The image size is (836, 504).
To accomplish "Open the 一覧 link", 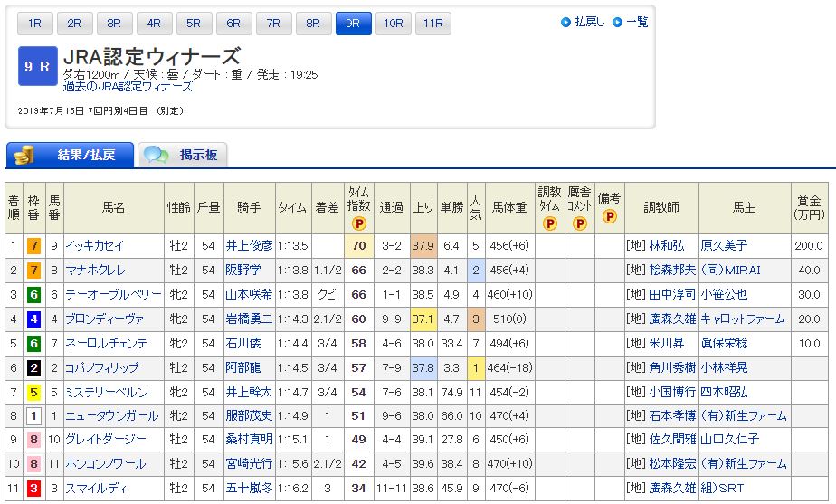I will click(x=637, y=22).
